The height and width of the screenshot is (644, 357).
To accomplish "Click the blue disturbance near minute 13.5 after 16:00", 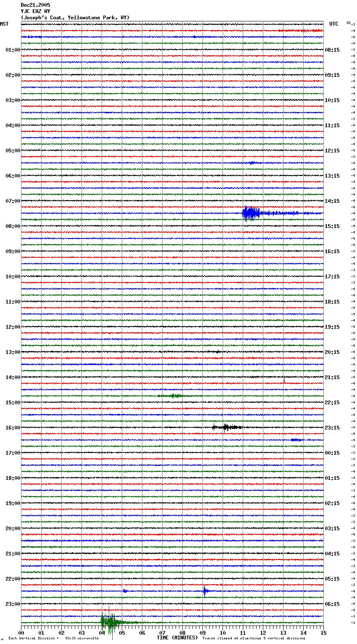I will pos(297,440).
